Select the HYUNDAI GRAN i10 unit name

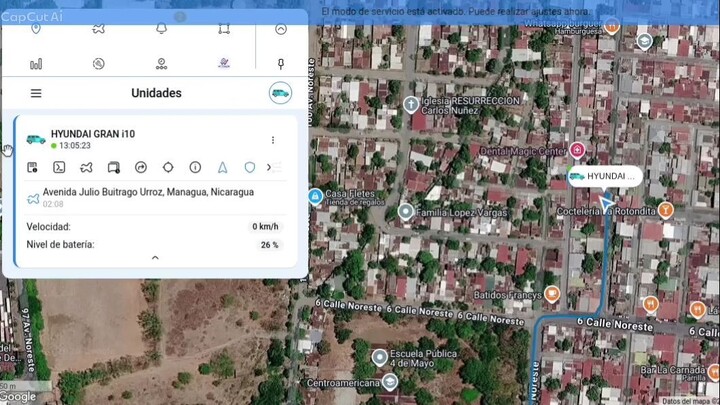tap(93, 134)
